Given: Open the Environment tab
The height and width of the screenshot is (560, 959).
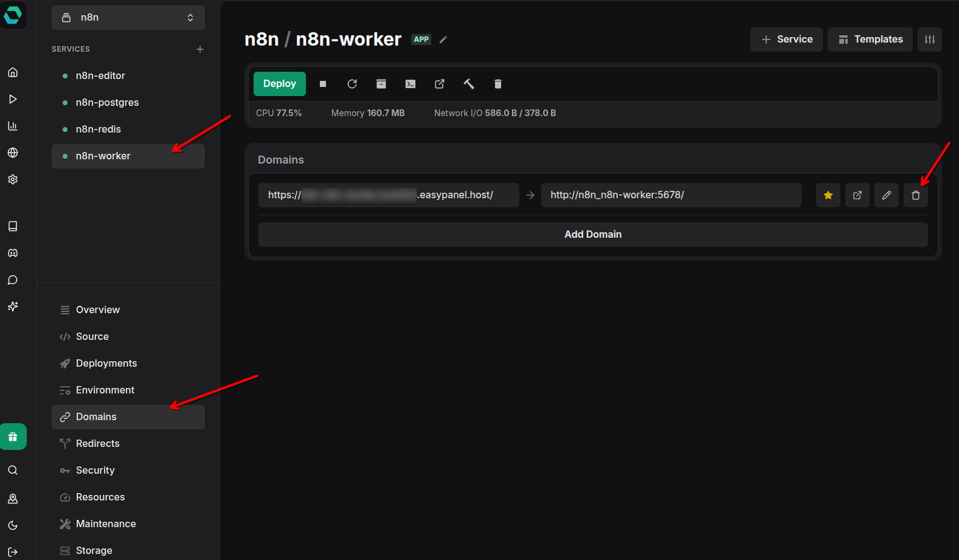Looking at the screenshot, I should coord(128,390).
